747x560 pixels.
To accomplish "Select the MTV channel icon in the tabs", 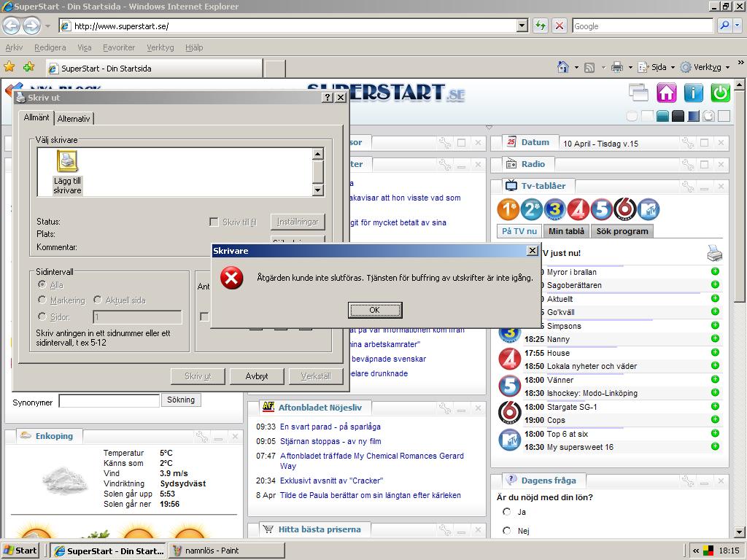I will 649,209.
